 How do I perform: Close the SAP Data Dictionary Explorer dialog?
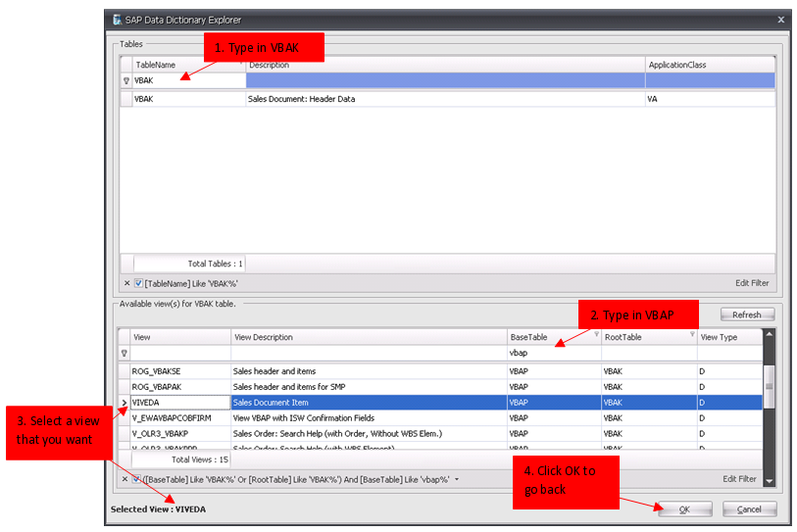coord(780,20)
